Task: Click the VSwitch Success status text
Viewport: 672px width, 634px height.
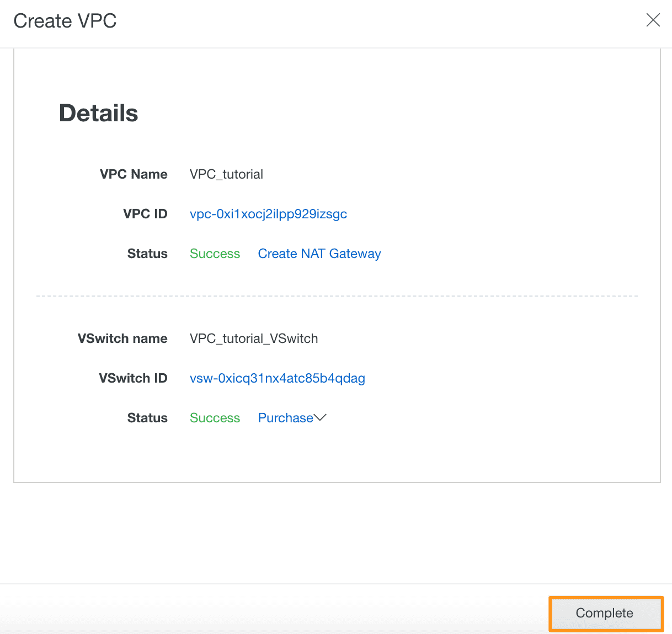Action: coord(215,418)
